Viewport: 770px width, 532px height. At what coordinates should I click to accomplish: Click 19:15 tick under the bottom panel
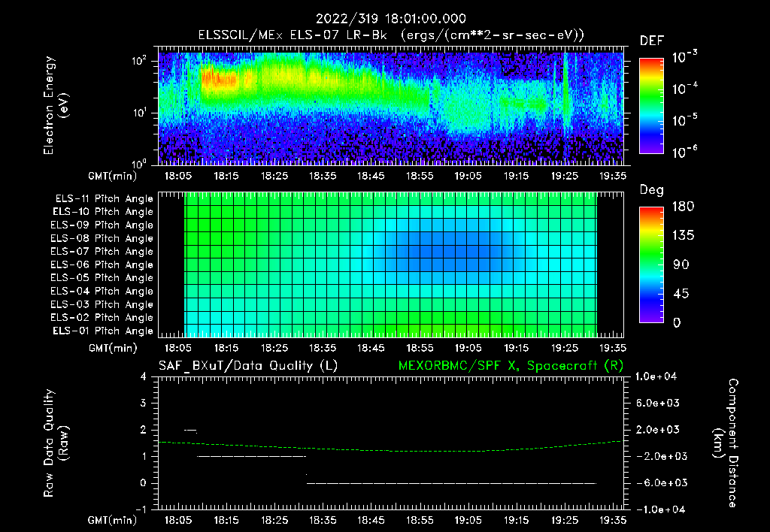coord(516,520)
